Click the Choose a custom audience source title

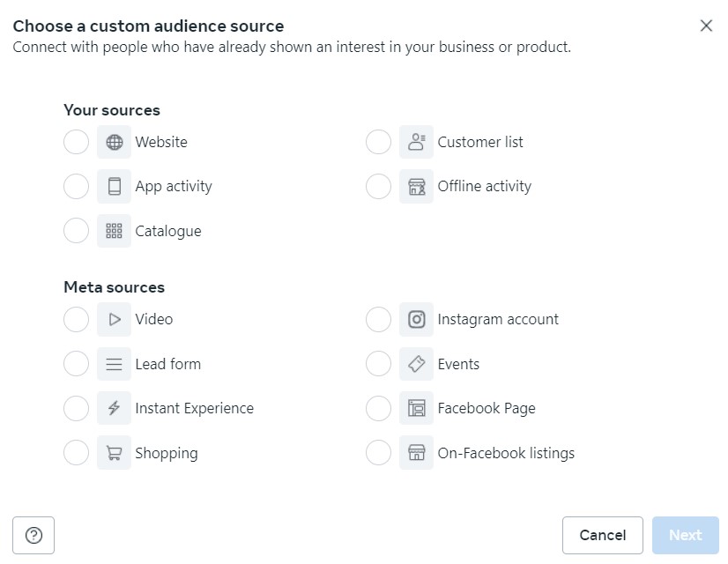(148, 26)
